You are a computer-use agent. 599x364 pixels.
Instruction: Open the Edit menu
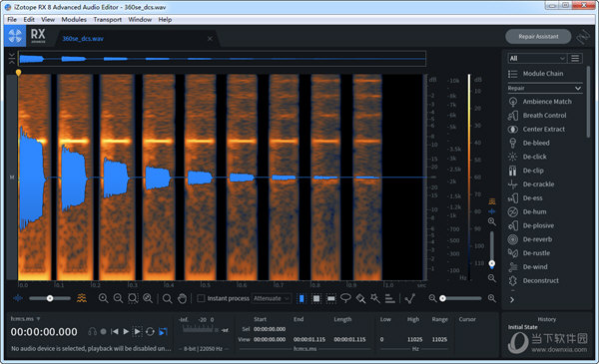29,20
